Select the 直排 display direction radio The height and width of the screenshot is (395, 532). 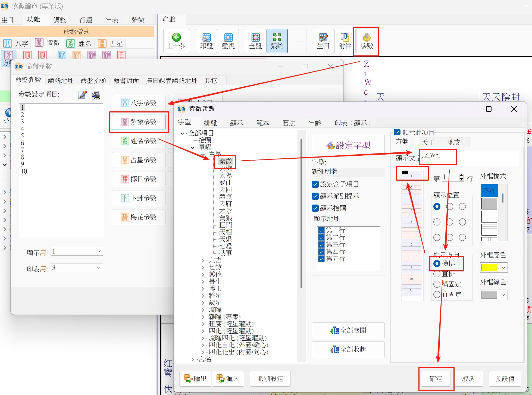click(x=437, y=274)
